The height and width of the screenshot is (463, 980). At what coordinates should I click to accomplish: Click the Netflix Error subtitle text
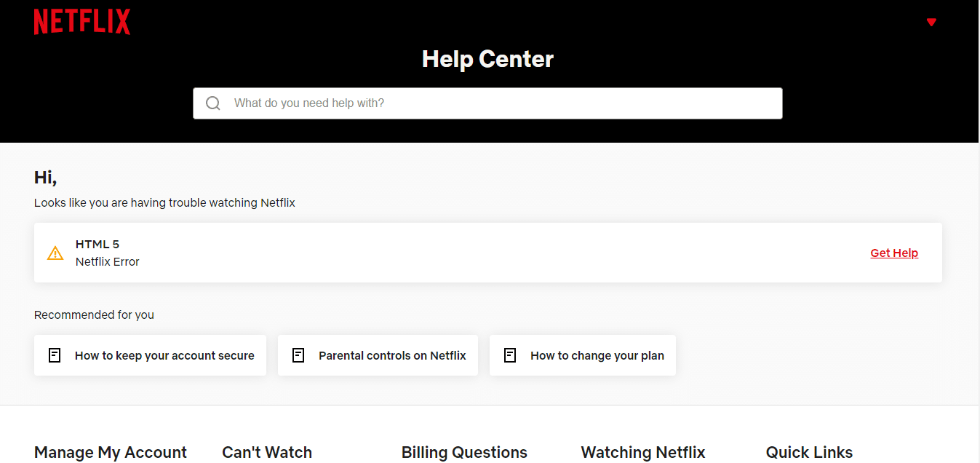tap(108, 262)
